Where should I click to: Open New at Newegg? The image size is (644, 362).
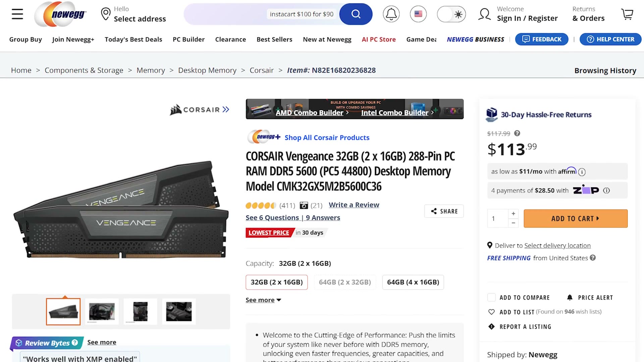click(x=327, y=39)
